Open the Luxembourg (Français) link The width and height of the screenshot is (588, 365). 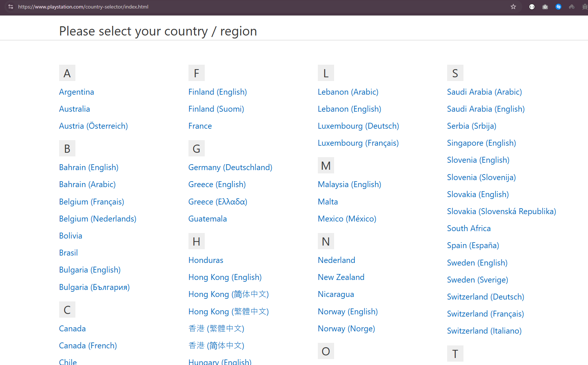(358, 143)
